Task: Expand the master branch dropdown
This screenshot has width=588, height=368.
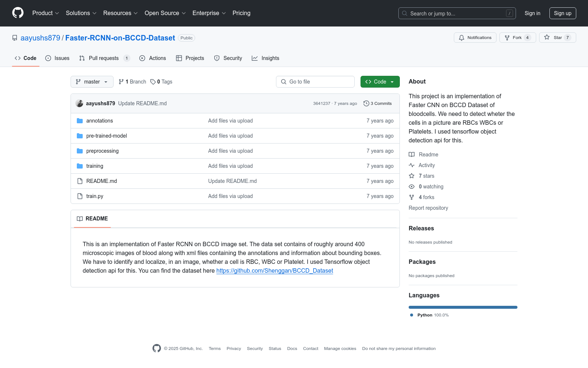Action: pyautogui.click(x=92, y=82)
